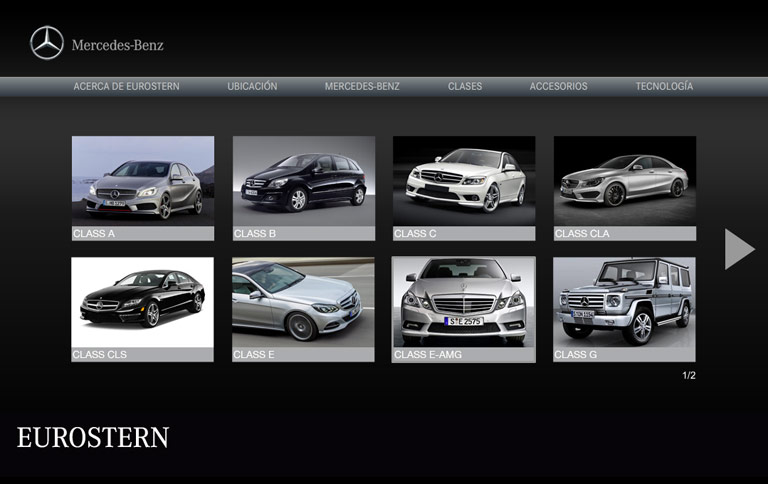Go to next page with right arrow
The image size is (768, 484).
click(738, 249)
